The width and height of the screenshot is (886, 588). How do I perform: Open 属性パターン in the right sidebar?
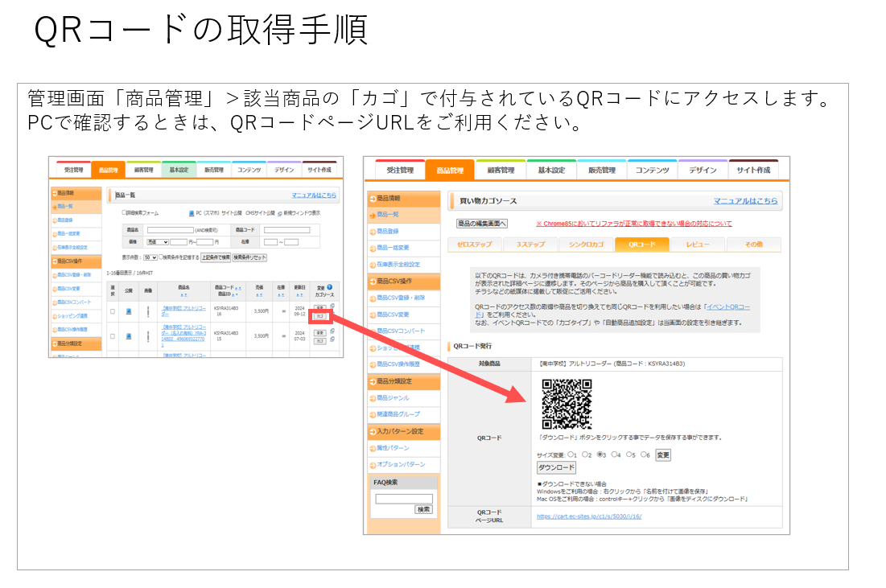(x=393, y=448)
